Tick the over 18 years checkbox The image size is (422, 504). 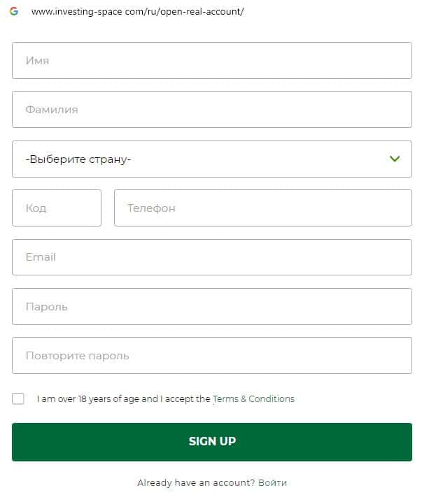pyautogui.click(x=18, y=398)
